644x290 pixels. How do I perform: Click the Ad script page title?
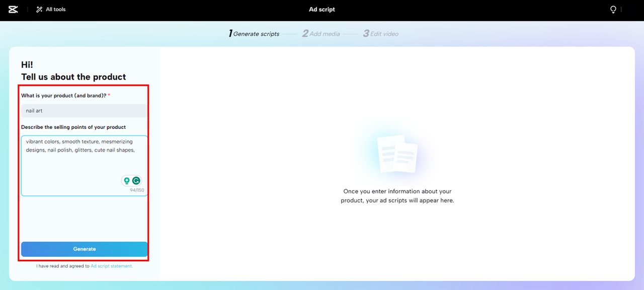(321, 9)
